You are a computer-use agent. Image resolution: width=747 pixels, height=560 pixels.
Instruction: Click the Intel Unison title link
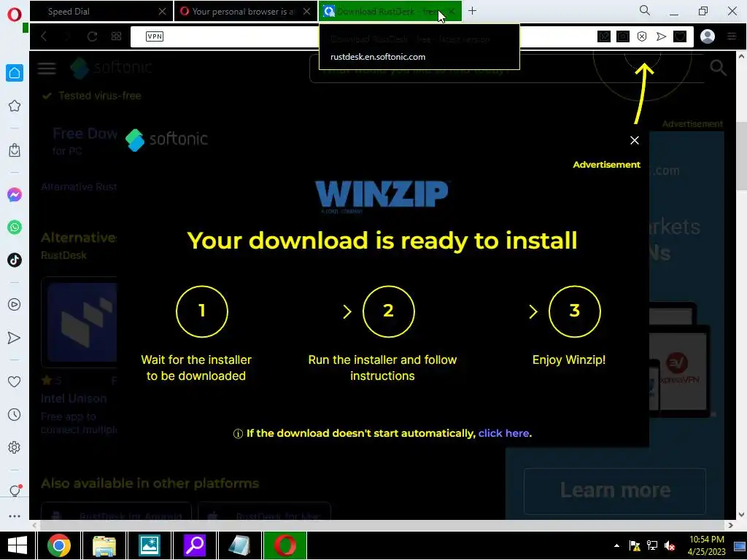[74, 399]
